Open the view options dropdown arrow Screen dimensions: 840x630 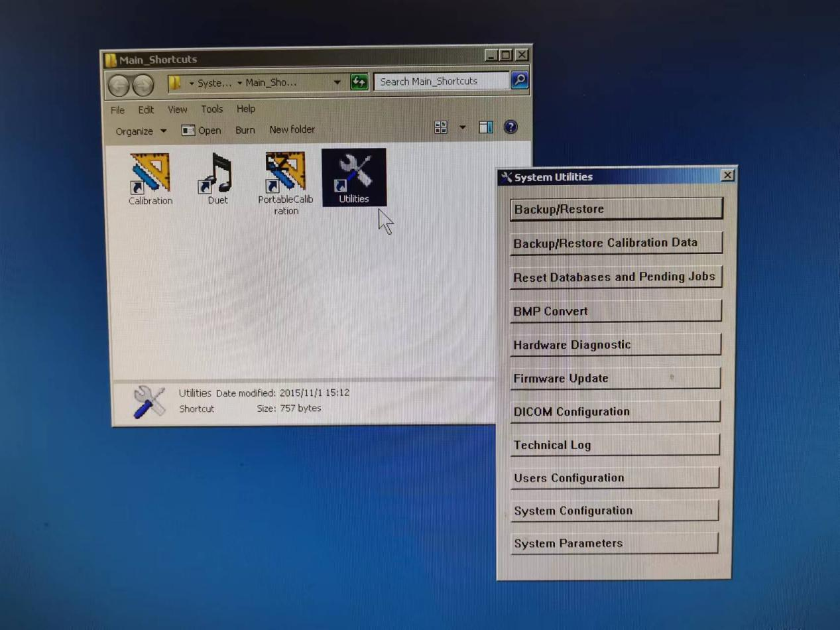[462, 127]
